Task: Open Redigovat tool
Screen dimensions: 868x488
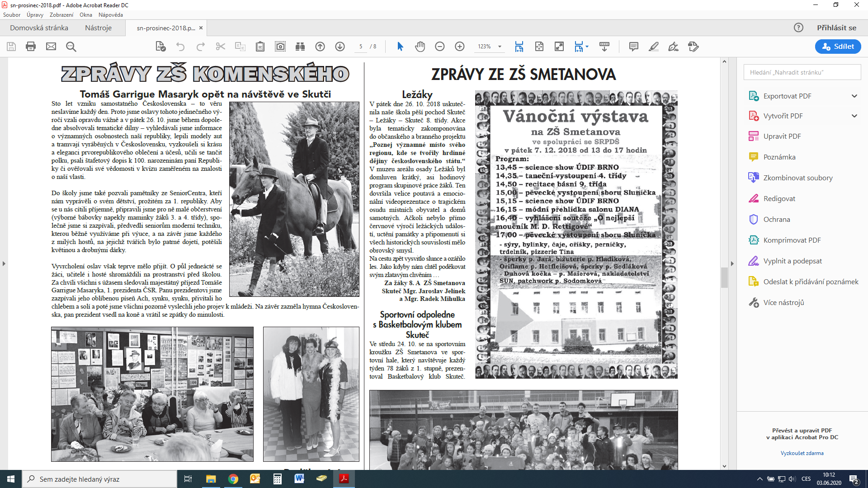Action: [779, 198]
